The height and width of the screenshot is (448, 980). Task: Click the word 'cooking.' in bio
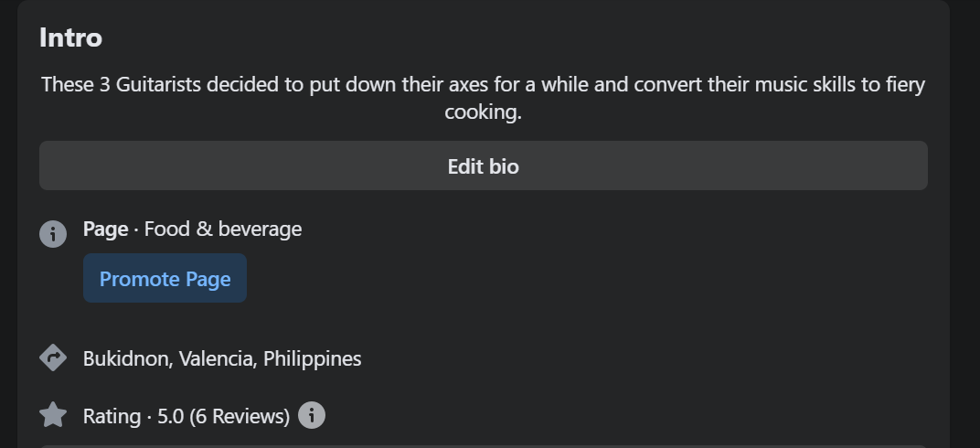(483, 112)
